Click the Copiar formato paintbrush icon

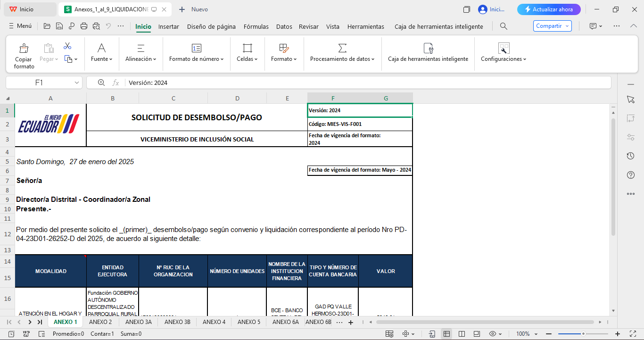click(24, 49)
